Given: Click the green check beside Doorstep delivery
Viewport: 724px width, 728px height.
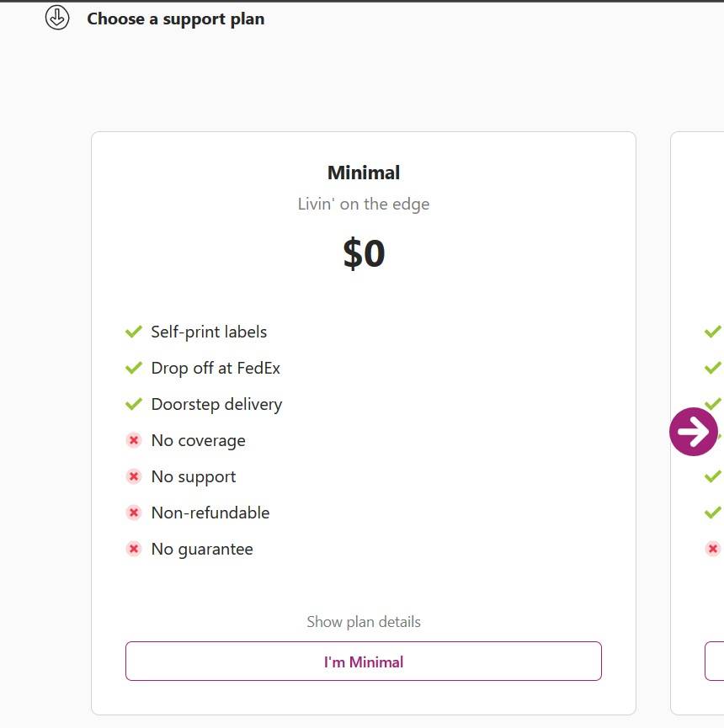Looking at the screenshot, I should pos(133,404).
